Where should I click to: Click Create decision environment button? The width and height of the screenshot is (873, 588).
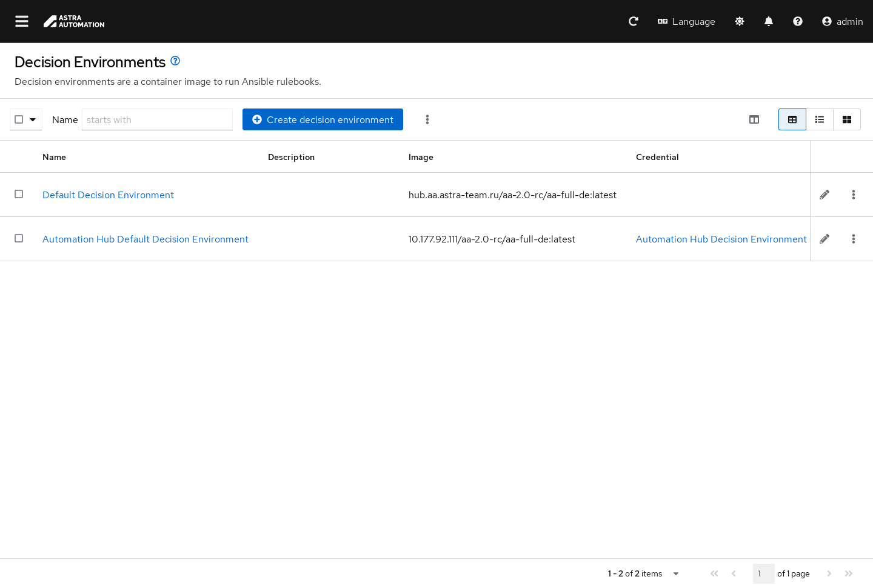point(323,119)
